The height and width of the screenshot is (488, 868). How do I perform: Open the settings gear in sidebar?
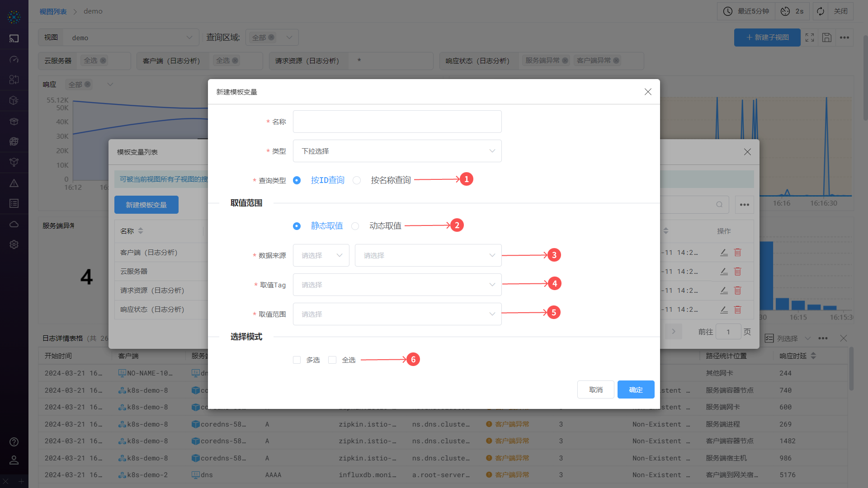(x=14, y=244)
